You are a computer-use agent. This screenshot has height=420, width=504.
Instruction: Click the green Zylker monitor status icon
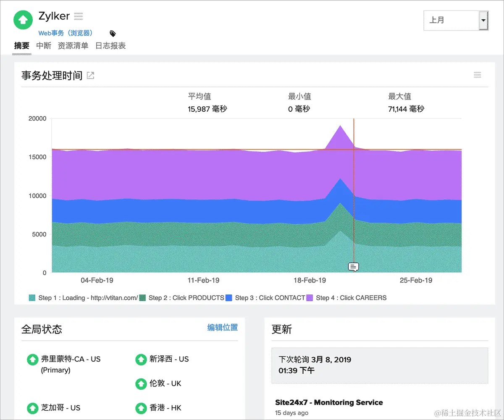pos(23,20)
